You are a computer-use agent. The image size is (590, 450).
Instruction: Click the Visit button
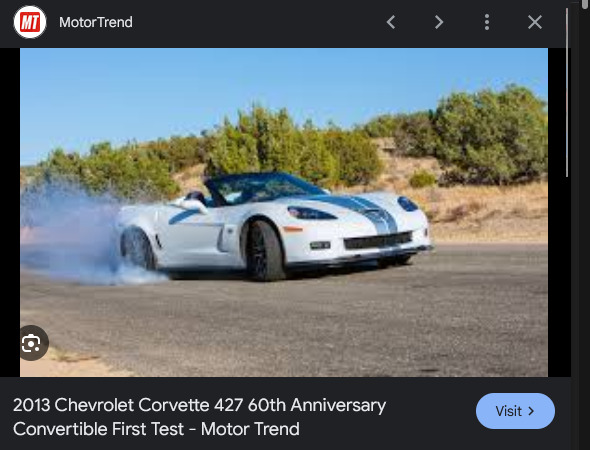[515, 411]
